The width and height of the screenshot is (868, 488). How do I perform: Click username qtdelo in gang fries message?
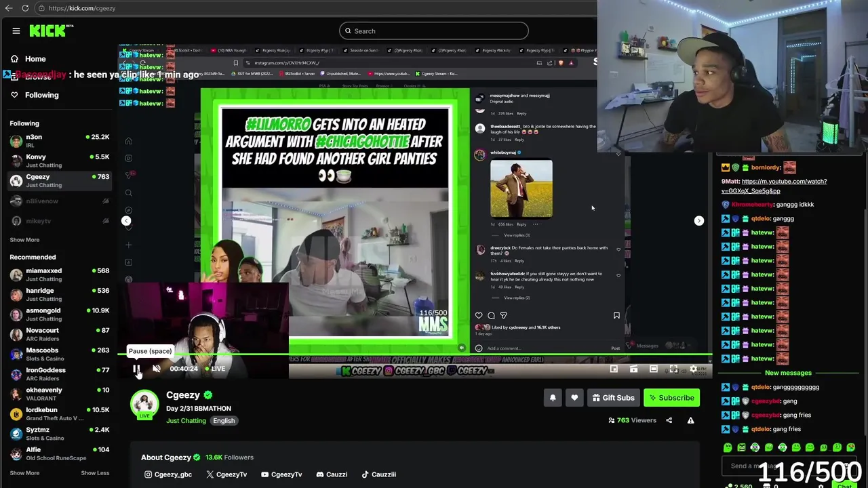(x=760, y=429)
